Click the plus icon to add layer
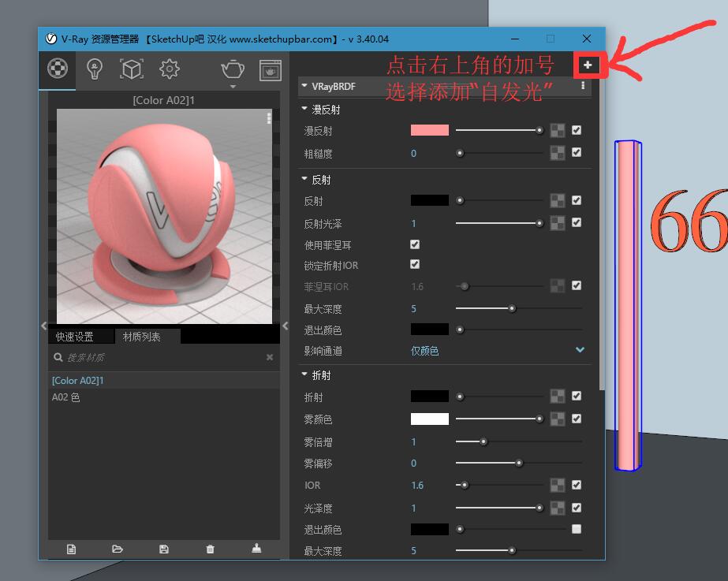This screenshot has height=581, width=728. (588, 65)
